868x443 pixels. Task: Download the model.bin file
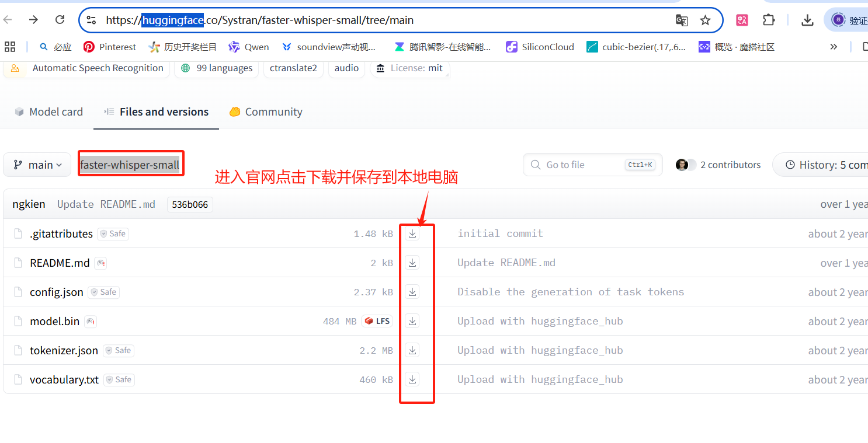tap(412, 321)
